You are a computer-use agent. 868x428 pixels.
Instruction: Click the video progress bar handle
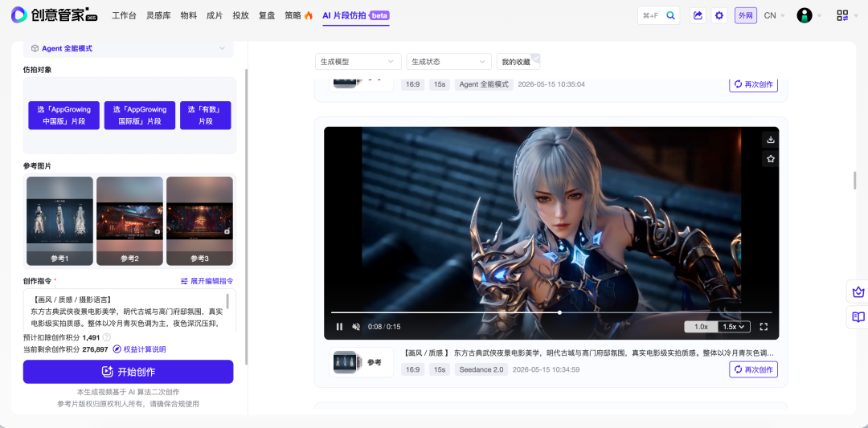pyautogui.click(x=559, y=312)
